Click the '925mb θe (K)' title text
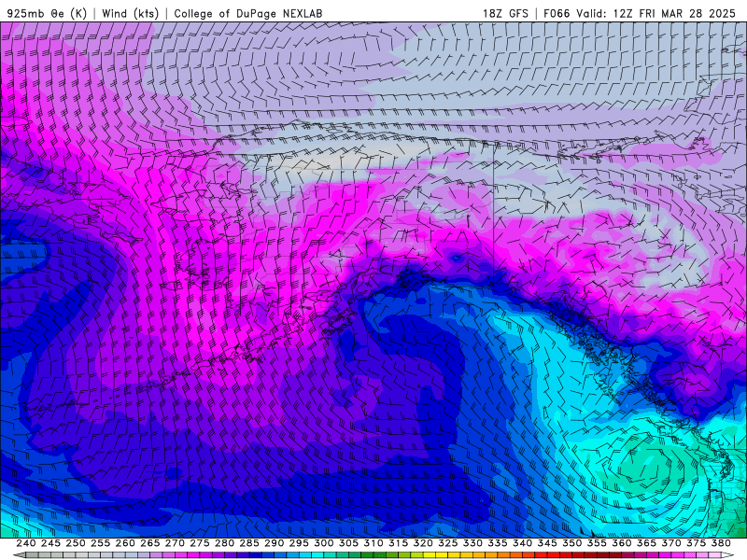Screen dimensions: 747x560 (x=47, y=13)
